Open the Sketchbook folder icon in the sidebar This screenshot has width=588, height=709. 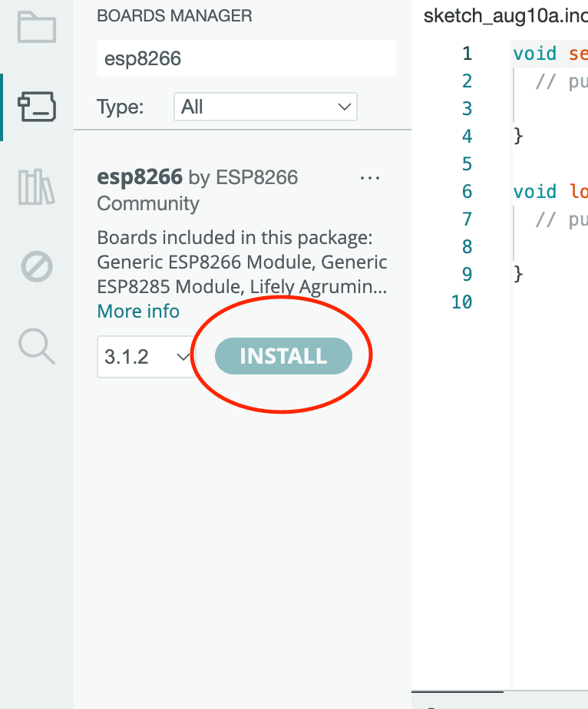pyautogui.click(x=37, y=27)
